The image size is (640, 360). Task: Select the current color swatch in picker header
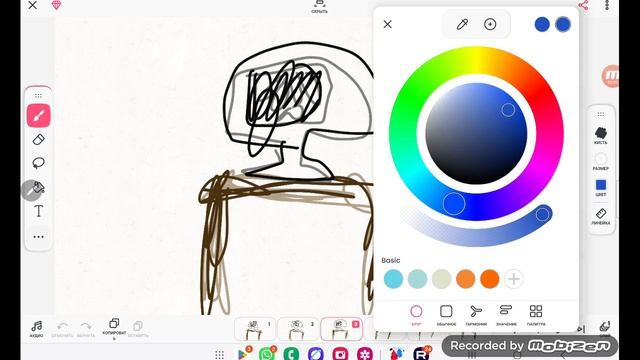point(563,24)
